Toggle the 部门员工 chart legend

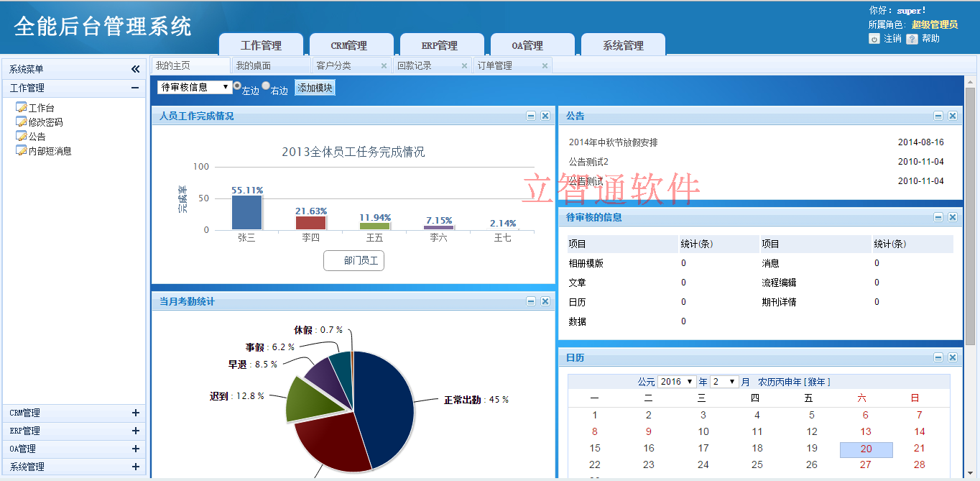pyautogui.click(x=354, y=260)
